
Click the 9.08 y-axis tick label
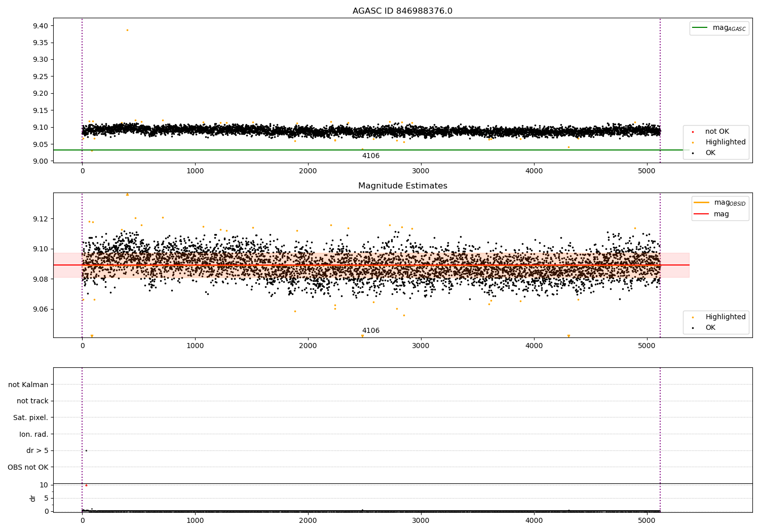point(40,279)
